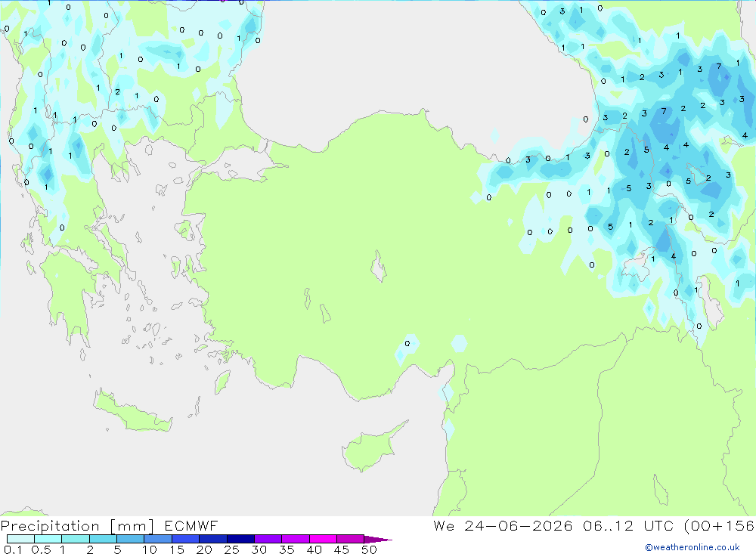Click the '40' legend scale label
This screenshot has height=554, width=756.
(314, 549)
